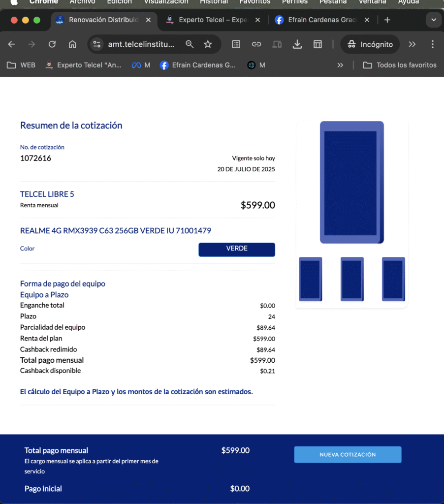The height and width of the screenshot is (504, 444).
Task: Show hidden bookmarks chevron
Action: click(x=340, y=65)
